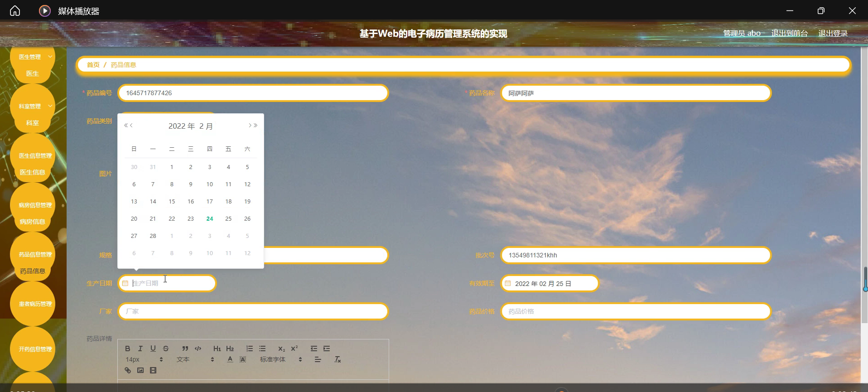
Task: Clear text formatting with the Tx icon
Action: (338, 359)
